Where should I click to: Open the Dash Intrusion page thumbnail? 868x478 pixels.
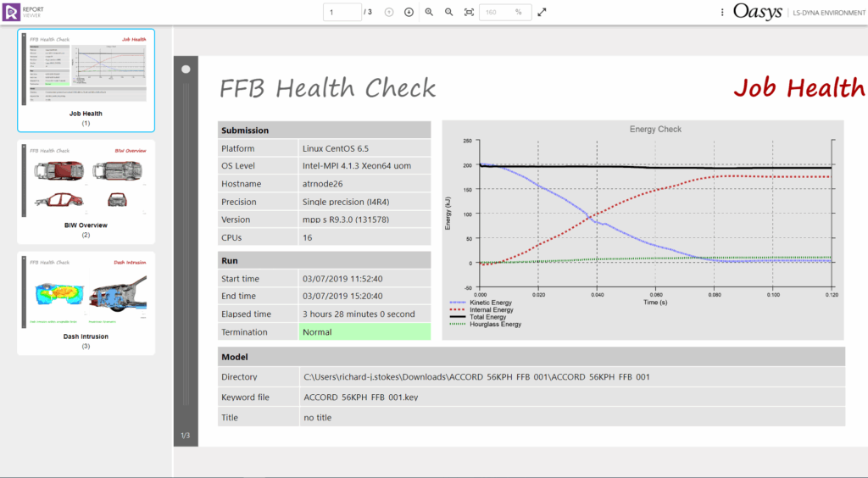pos(86,303)
